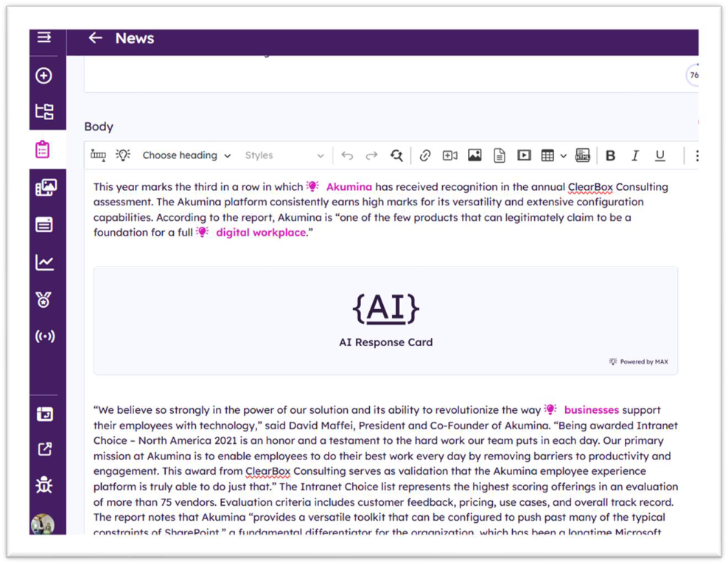
Task: Redo the last edit
Action: (371, 155)
